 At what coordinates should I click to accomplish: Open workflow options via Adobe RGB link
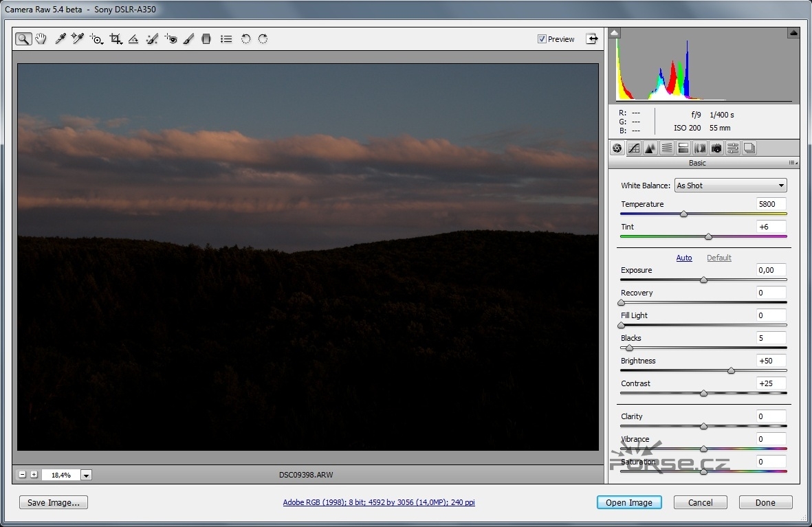[x=379, y=502]
